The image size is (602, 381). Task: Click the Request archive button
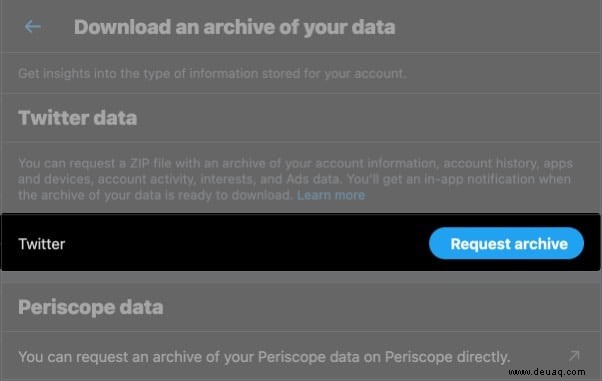point(506,244)
